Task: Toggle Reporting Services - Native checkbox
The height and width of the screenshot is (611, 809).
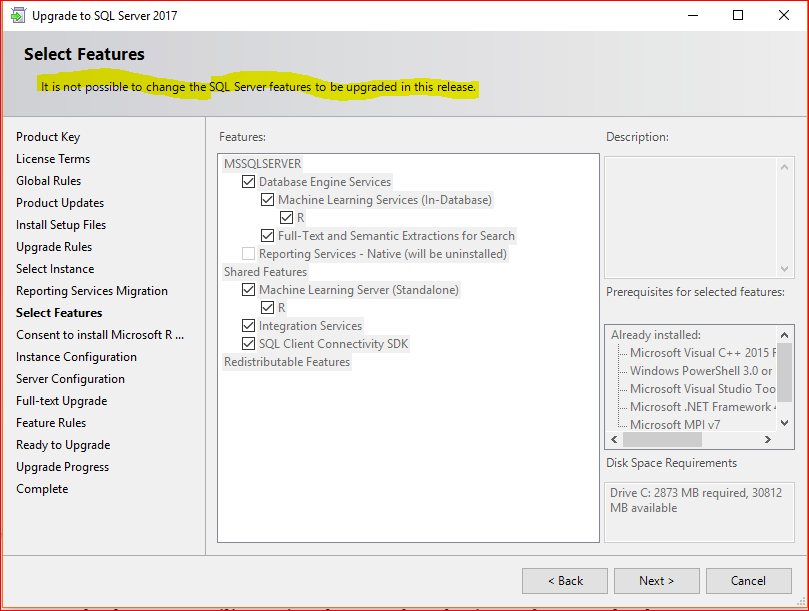Action: 248,254
